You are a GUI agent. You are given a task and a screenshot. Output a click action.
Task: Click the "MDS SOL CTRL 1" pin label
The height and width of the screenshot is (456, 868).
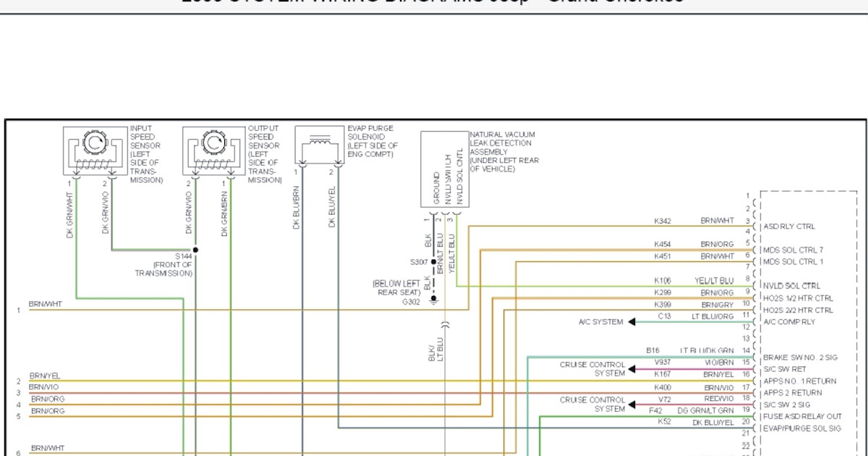793,261
